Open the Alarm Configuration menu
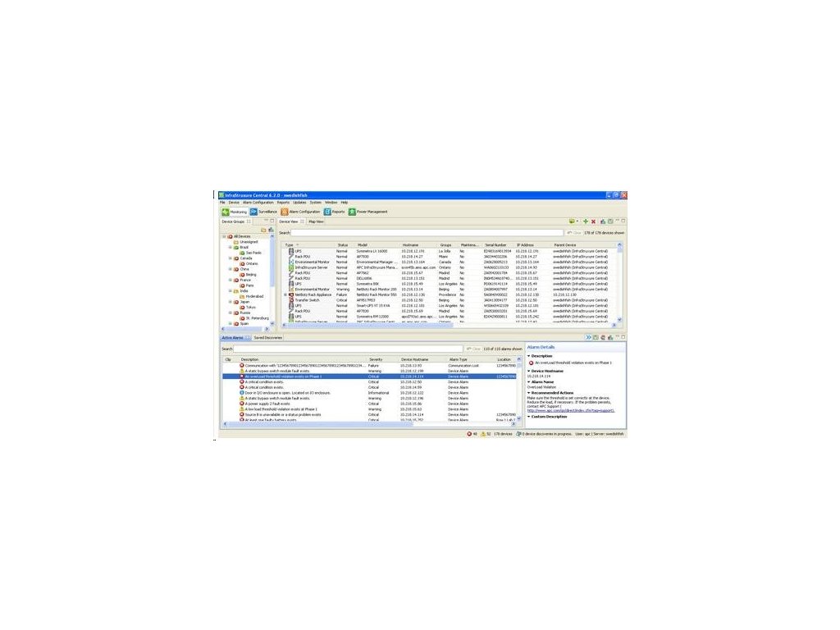840x630 pixels. click(258, 203)
